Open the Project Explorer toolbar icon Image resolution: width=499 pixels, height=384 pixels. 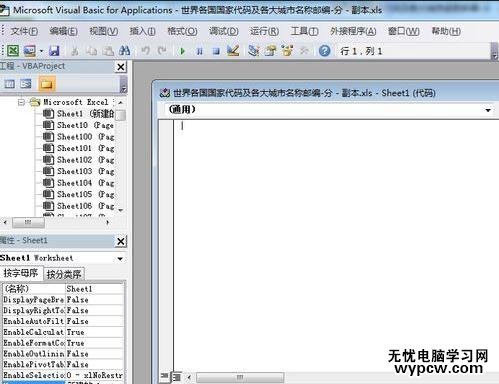click(254, 51)
